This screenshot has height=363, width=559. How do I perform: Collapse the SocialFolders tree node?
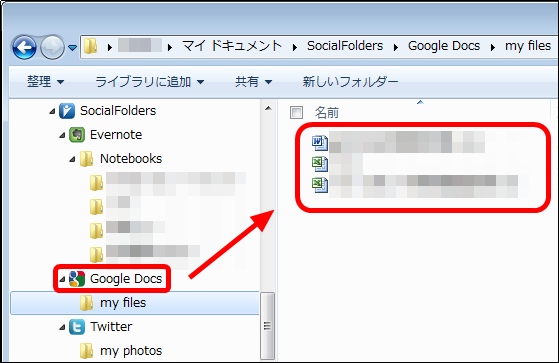[52, 112]
